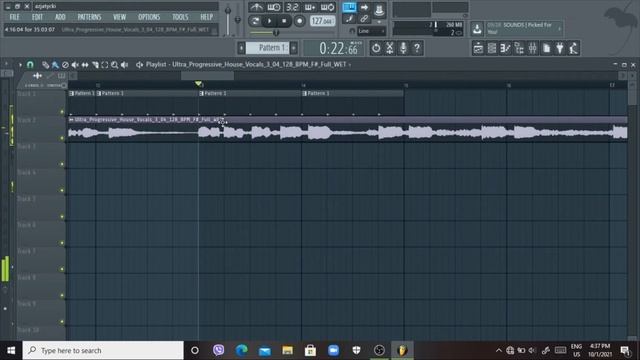Viewport: 640px width, 360px height.
Task: Toggle pattern/song mode button
Action: pos(255,21)
